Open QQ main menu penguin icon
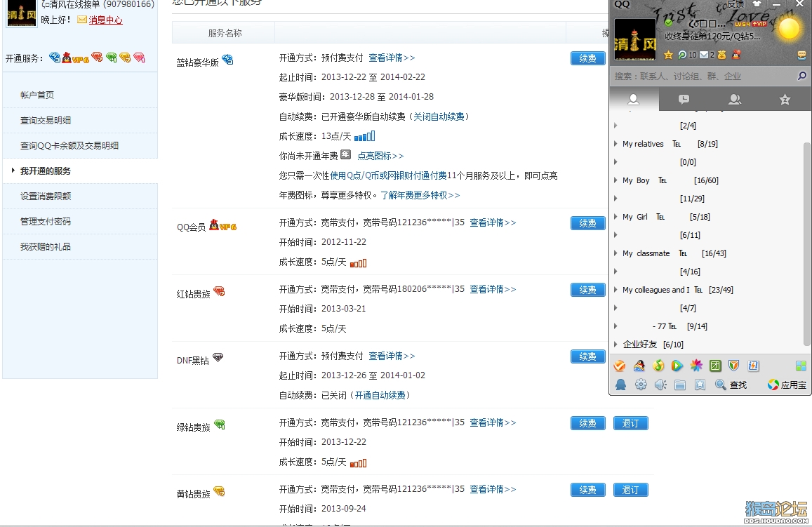 coord(620,385)
